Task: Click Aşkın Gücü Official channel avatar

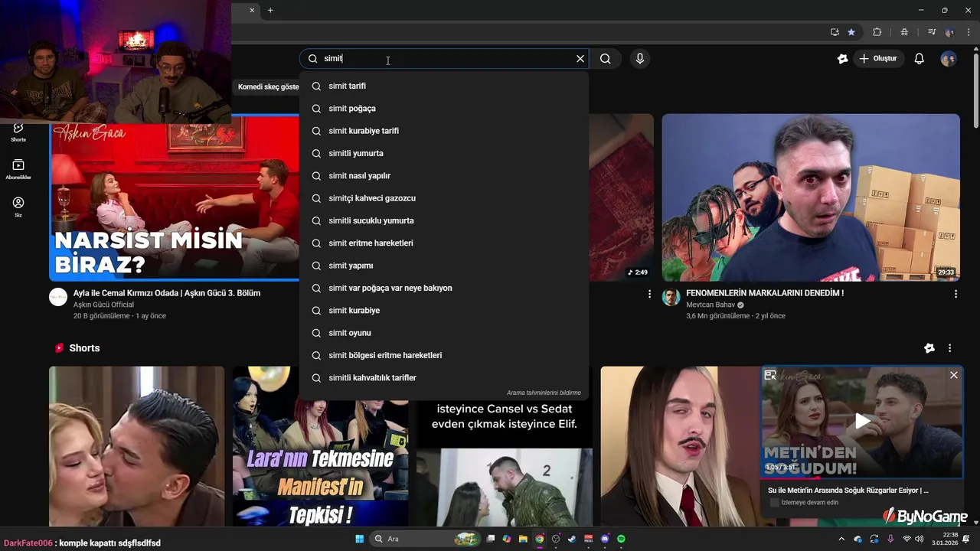Action: (x=58, y=297)
